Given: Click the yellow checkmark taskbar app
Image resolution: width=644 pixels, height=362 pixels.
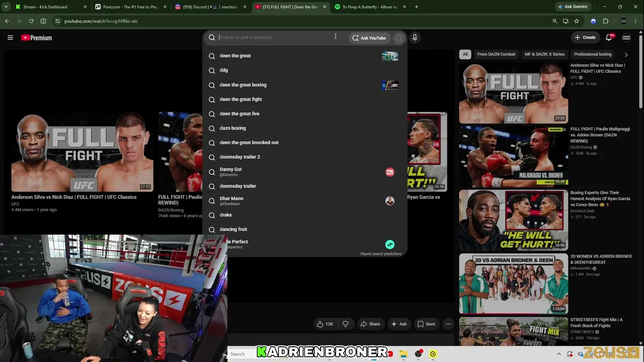Looking at the screenshot, I should [x=433, y=354].
